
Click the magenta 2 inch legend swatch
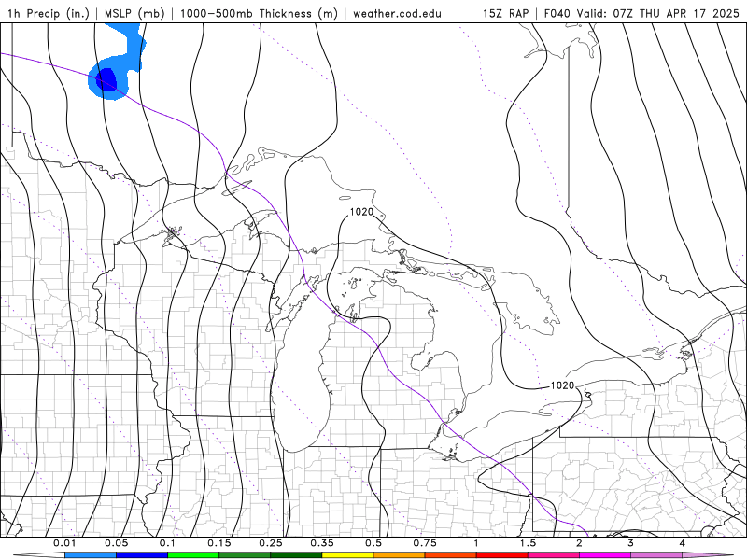click(x=605, y=555)
